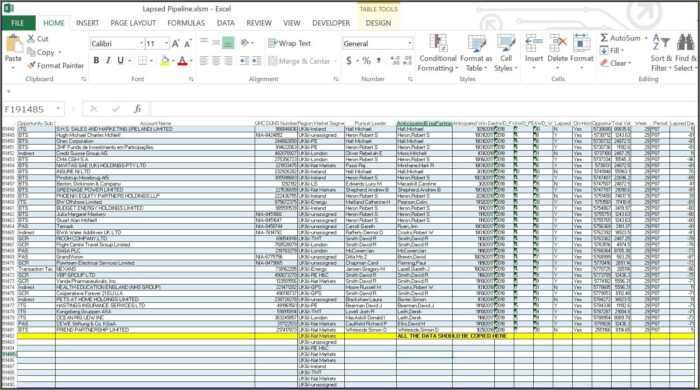The image size is (700, 390).
Task: Open the underline style dropdown arrow
Action: 129,61
